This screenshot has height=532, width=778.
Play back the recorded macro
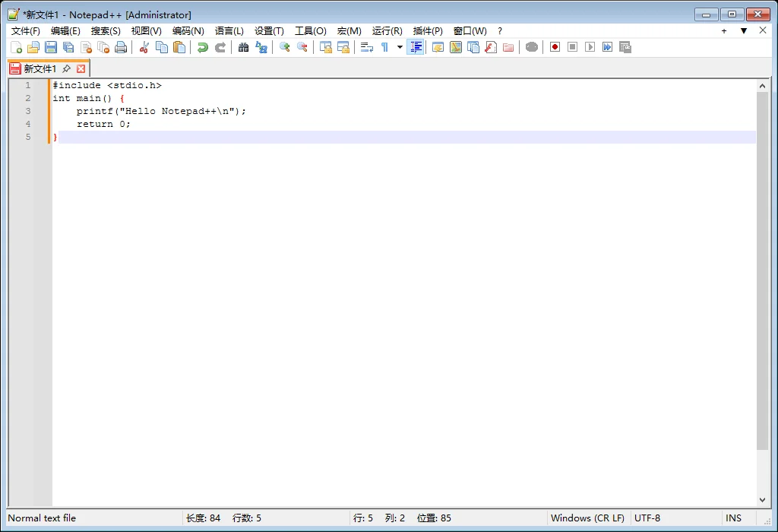[590, 47]
